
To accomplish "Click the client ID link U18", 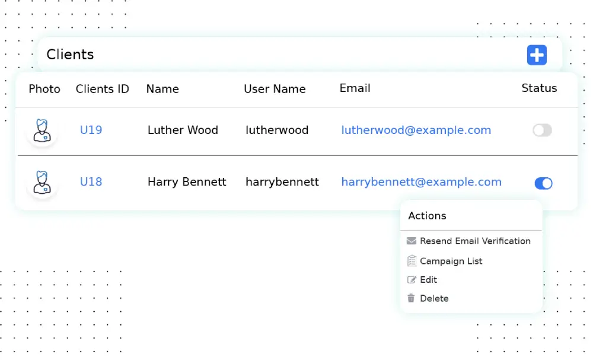I will pyautogui.click(x=91, y=182).
